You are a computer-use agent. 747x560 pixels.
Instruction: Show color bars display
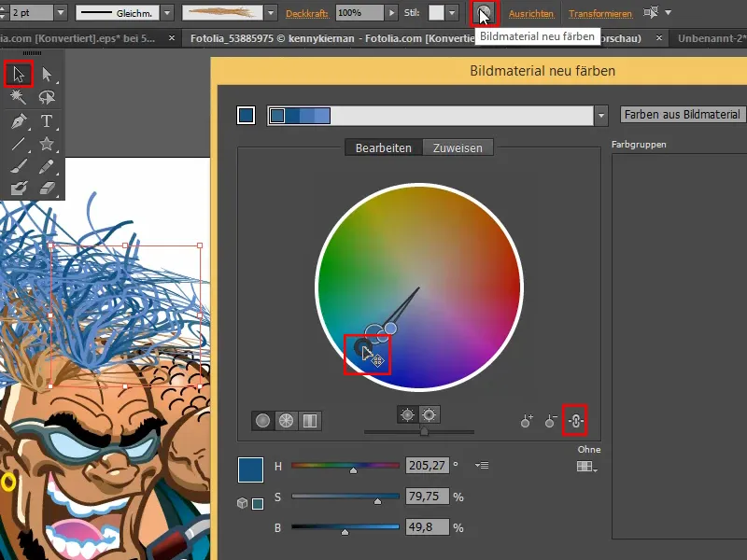point(310,421)
